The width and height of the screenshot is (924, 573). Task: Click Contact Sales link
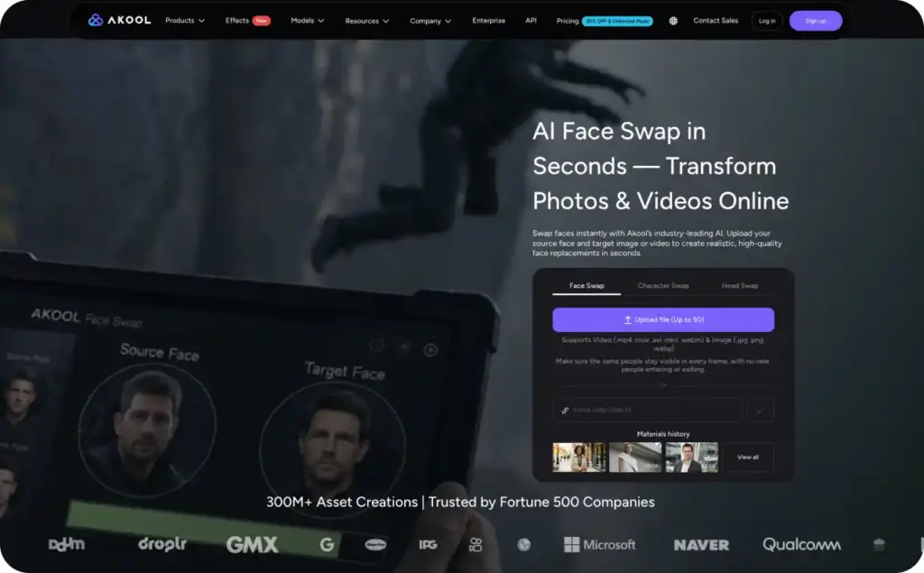click(716, 21)
